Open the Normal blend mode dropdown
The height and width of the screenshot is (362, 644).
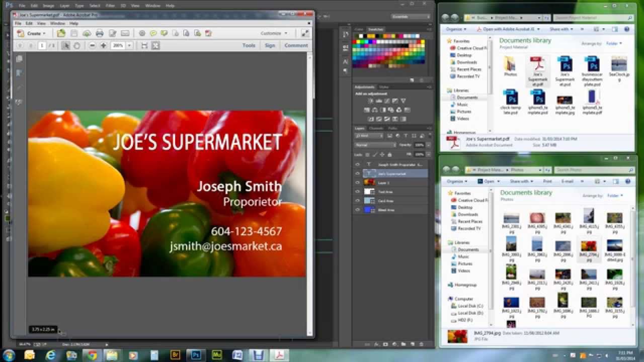point(375,145)
